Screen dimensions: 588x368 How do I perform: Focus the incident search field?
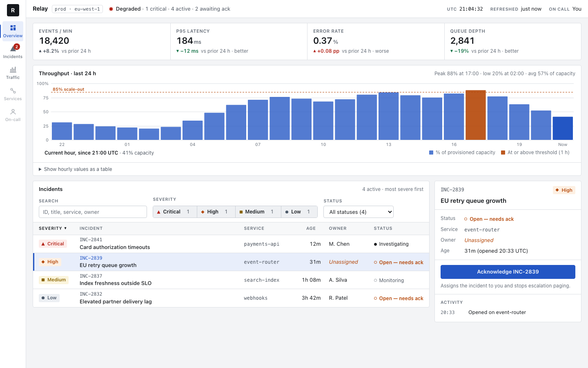[93, 212]
